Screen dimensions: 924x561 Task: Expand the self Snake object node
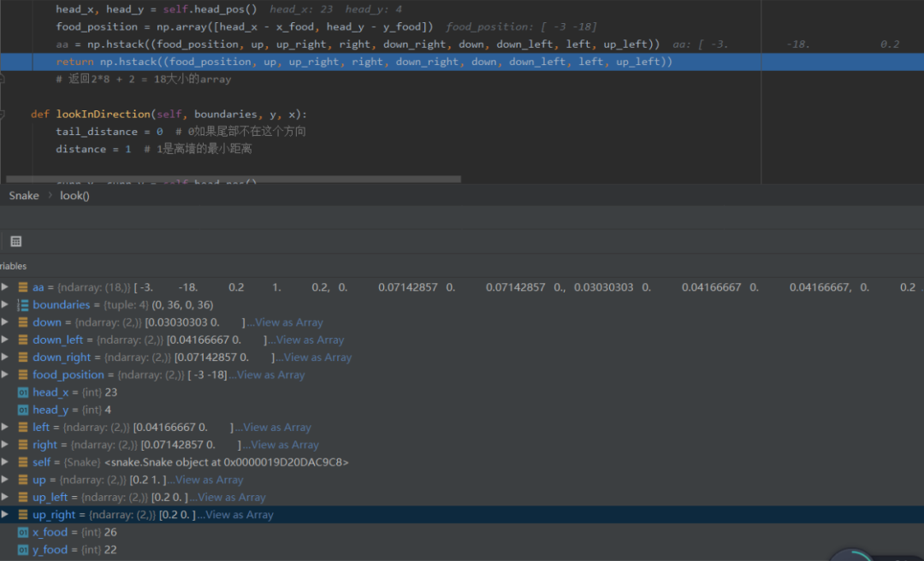point(5,463)
